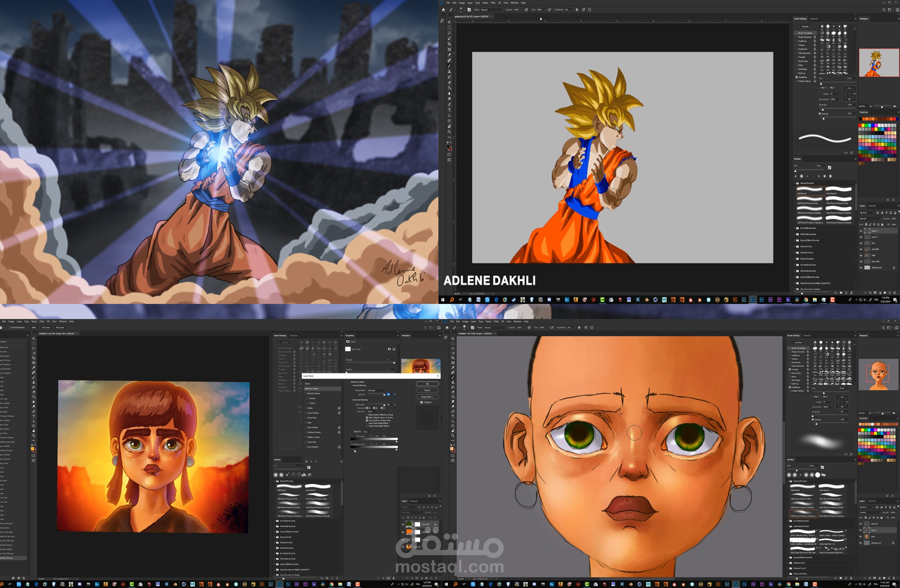Hide Layer 4 in Goku Layers panel
Screen dimensions: 900x588
[x=861, y=231]
